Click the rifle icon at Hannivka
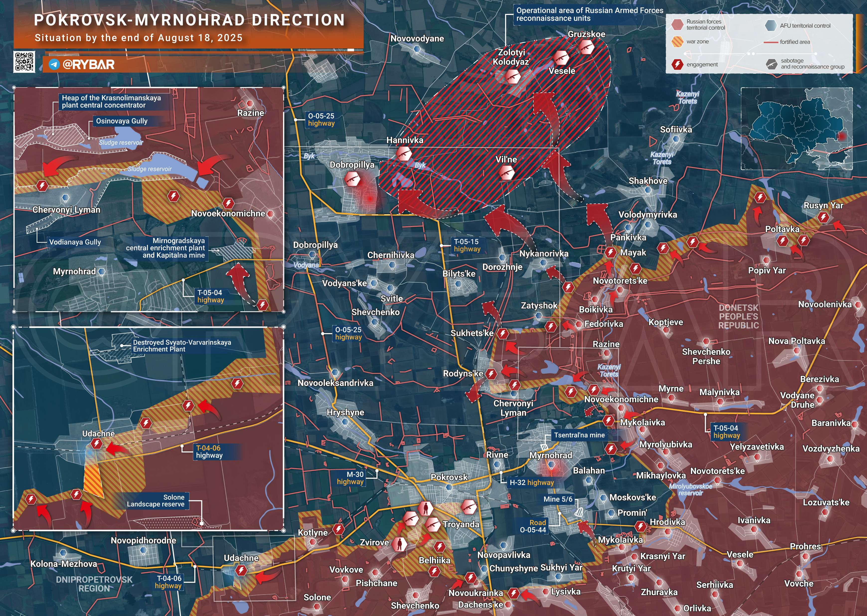Image resolution: width=867 pixels, height=616 pixels. tap(404, 154)
